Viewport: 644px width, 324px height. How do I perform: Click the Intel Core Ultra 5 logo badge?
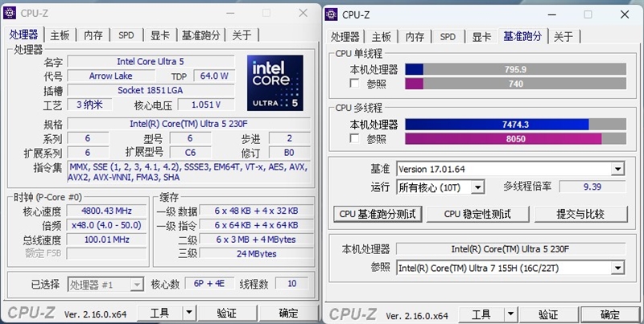point(274,82)
